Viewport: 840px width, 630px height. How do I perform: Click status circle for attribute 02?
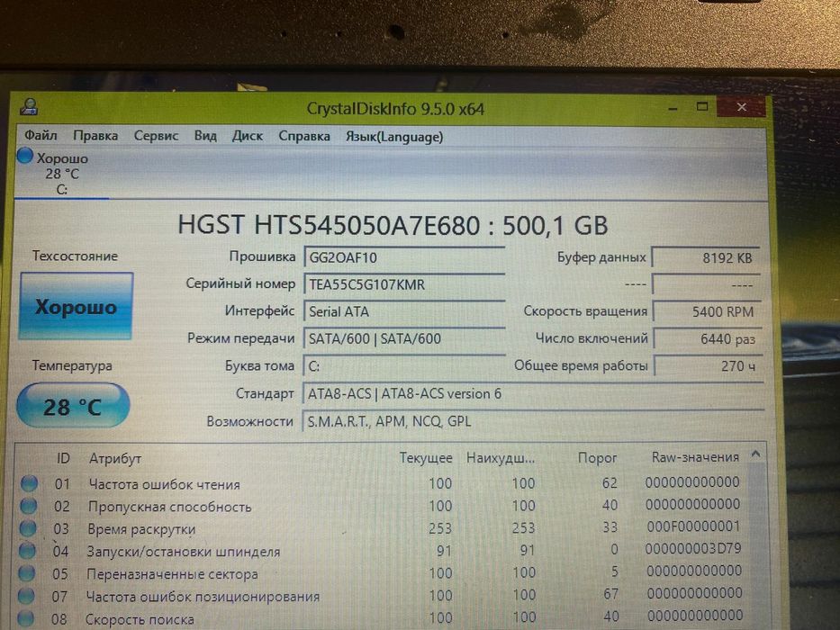[29, 506]
